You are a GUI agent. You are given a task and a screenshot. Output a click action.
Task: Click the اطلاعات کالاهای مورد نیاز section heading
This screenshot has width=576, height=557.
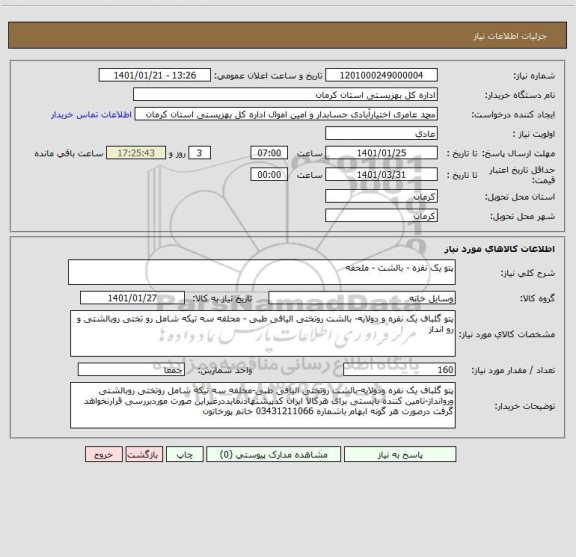point(500,249)
